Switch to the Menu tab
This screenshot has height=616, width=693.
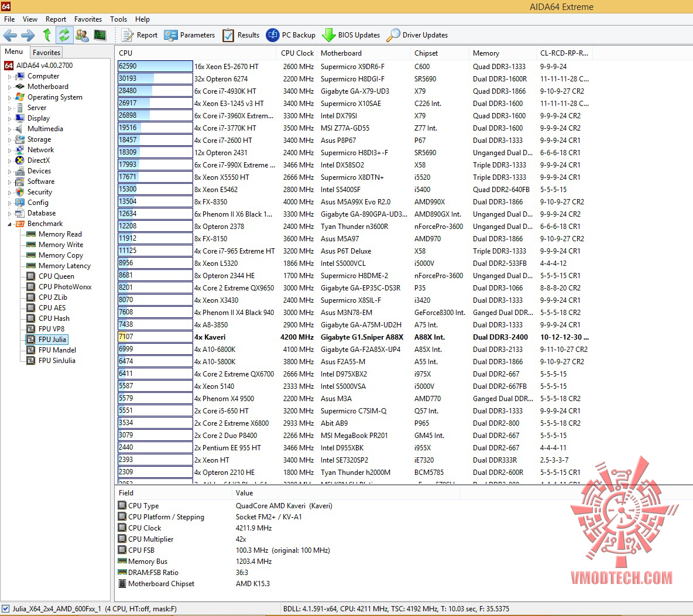click(x=13, y=52)
